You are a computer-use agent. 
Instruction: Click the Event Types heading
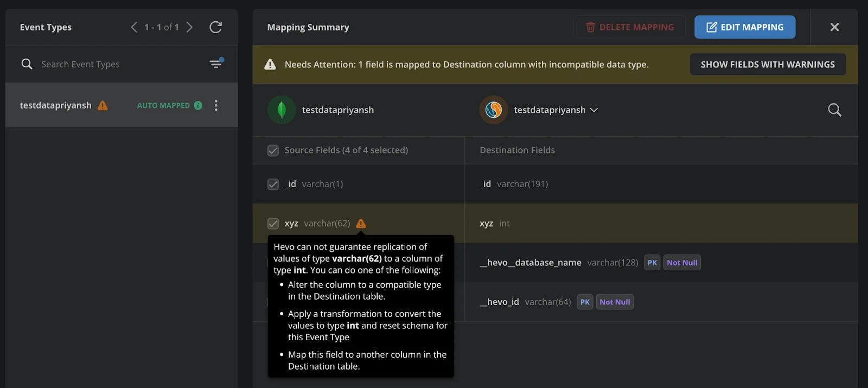46,27
